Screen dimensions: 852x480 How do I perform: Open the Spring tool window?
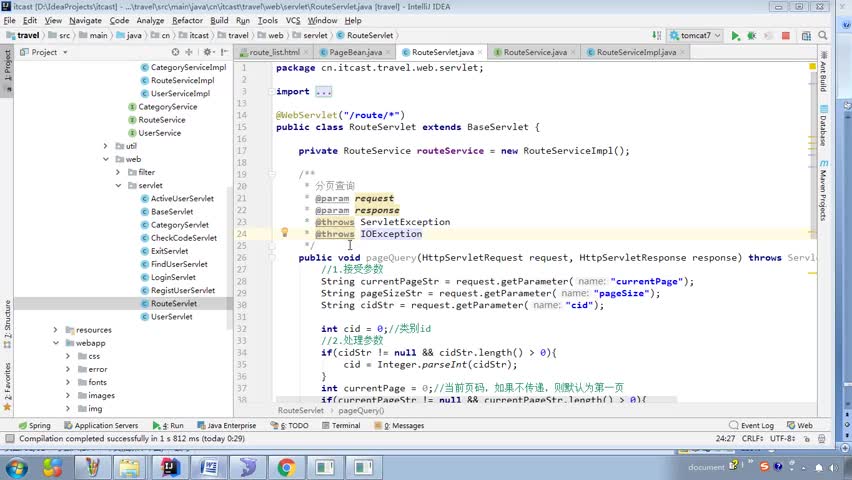(x=34, y=425)
